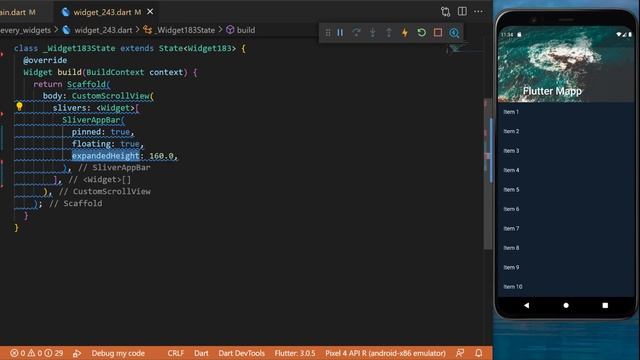
Task: Click the Flutter: 3.0.5 version status
Action: point(295,353)
